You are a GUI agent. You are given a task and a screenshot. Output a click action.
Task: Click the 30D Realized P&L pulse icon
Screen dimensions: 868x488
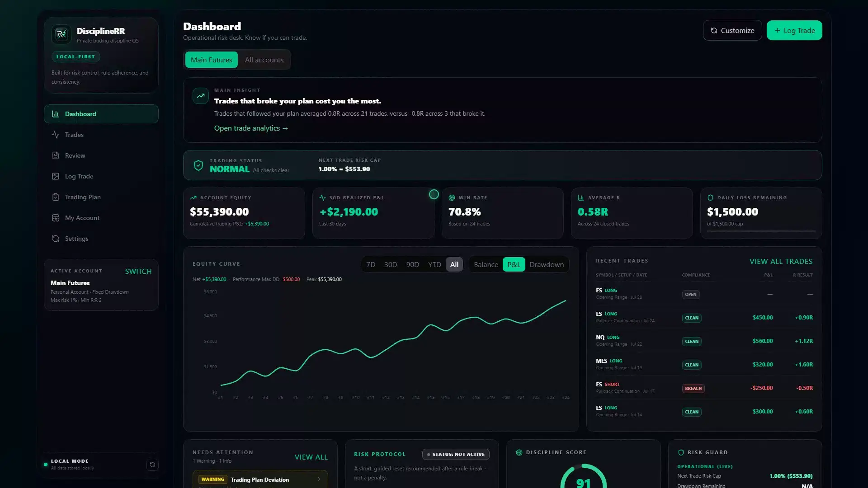pos(322,197)
